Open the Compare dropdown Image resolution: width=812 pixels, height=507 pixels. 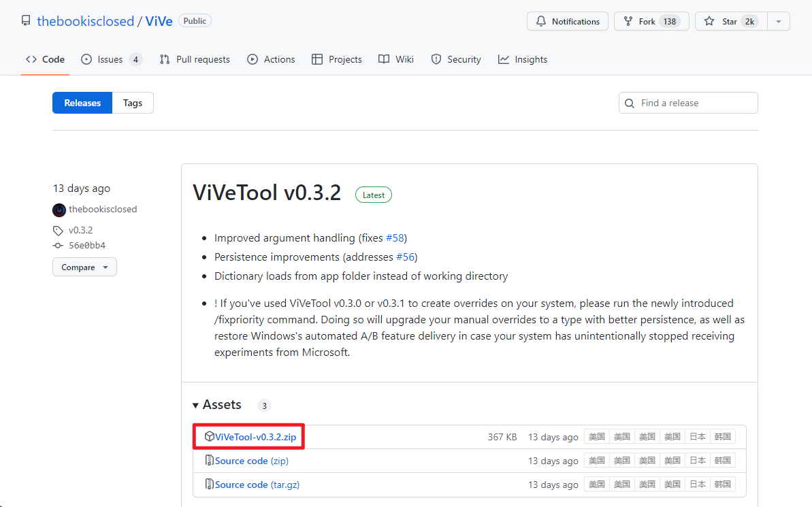coord(84,267)
